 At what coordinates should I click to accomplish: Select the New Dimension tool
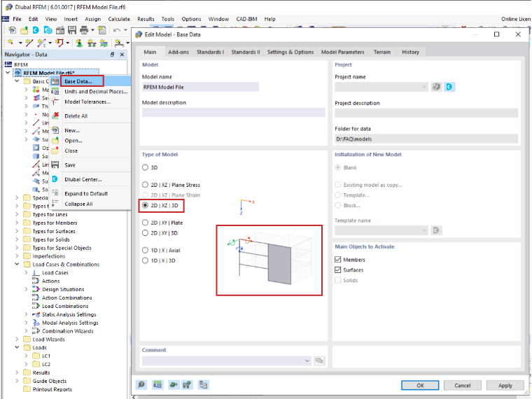[119, 43]
